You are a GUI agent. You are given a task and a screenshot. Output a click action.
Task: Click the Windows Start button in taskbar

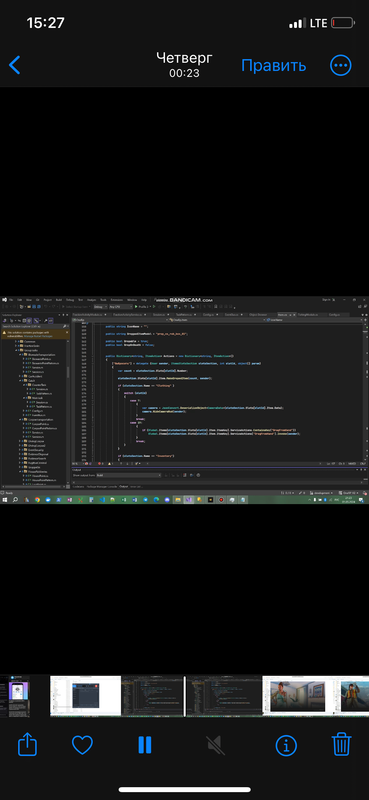(4, 500)
